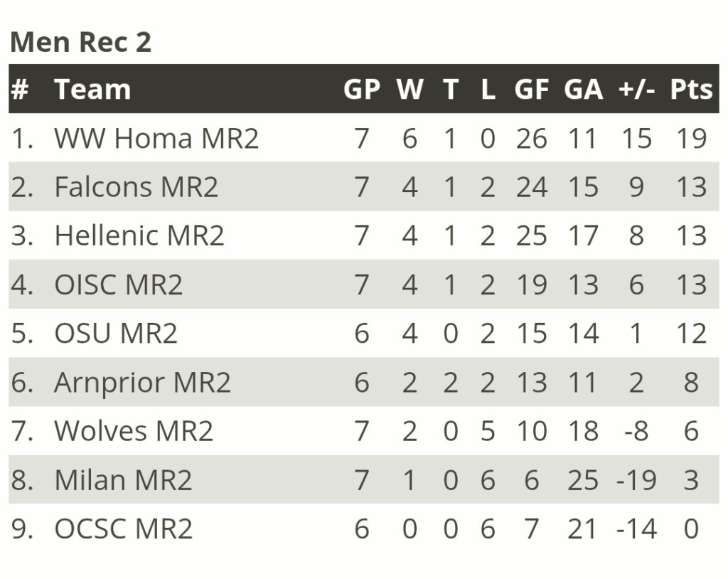Open the Falcons MR2 team

click(136, 187)
